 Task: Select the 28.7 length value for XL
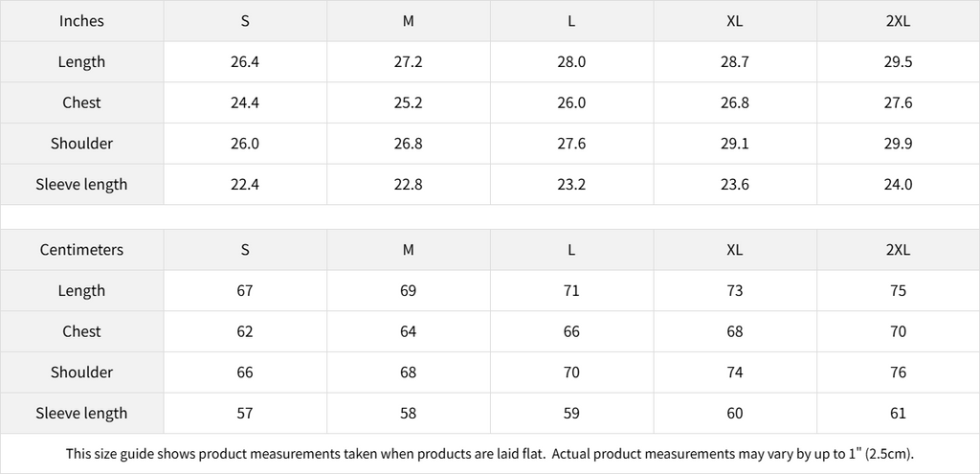(734, 62)
